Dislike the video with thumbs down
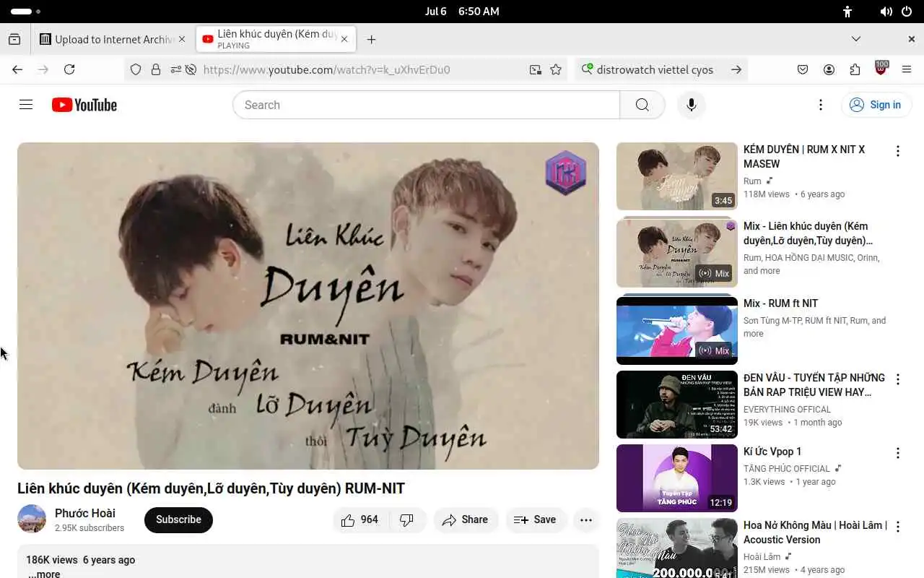 coord(407,519)
